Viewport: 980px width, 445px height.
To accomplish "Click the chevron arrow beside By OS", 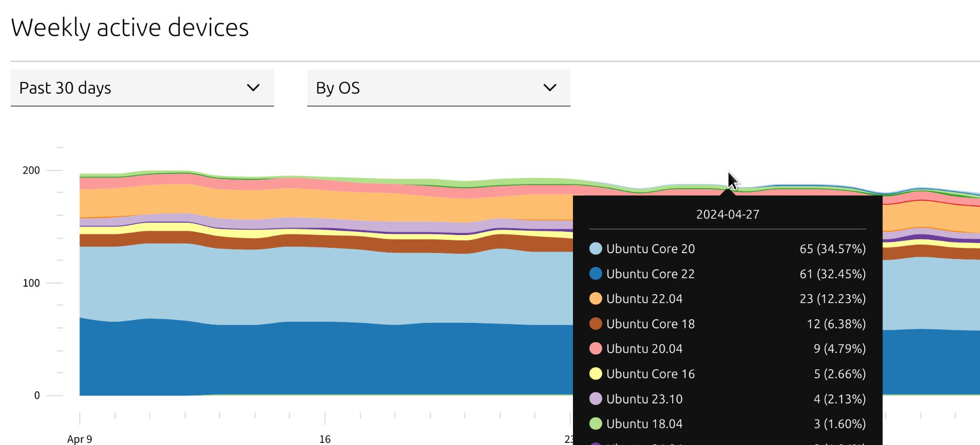I will pyautogui.click(x=550, y=88).
